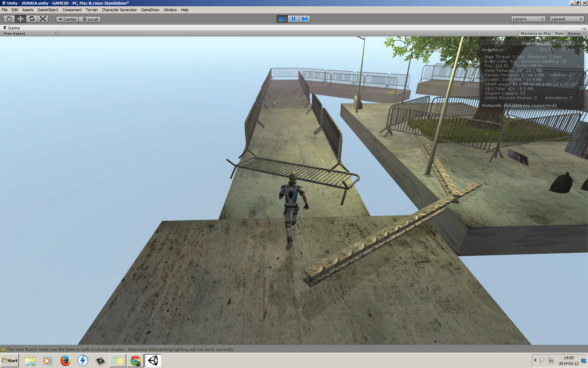Open Firefox from the taskbar
This screenshot has height=368, width=588.
(x=65, y=360)
